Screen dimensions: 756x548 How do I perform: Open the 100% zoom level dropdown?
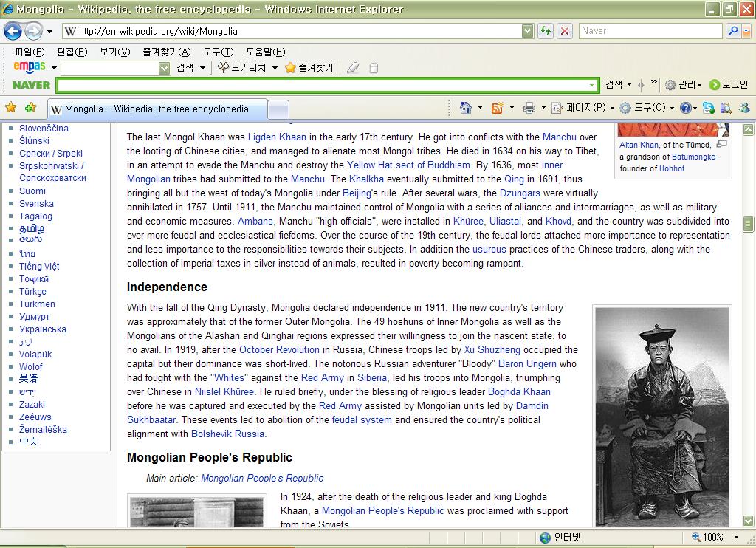tap(736, 538)
